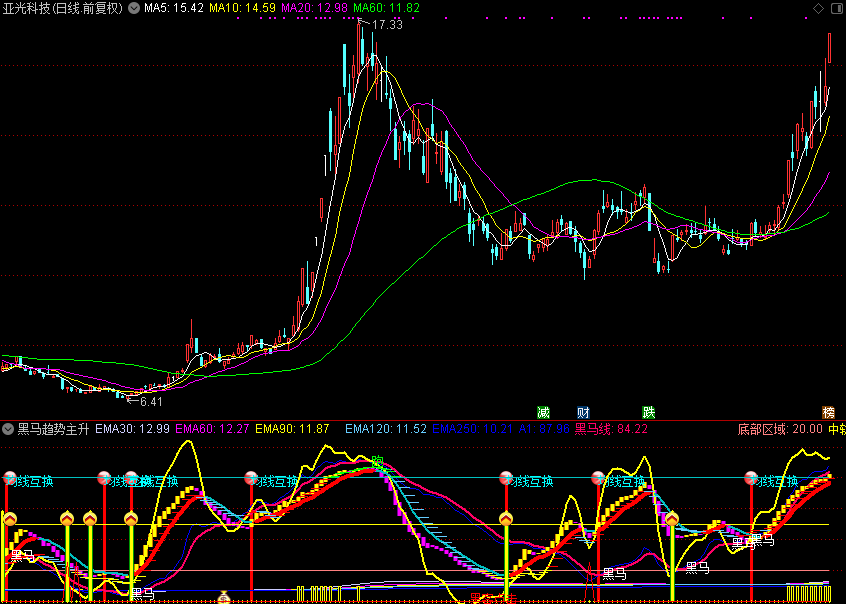Select the 底部区域: 20.00 value
This screenshot has width=846, height=604.
click(780, 429)
